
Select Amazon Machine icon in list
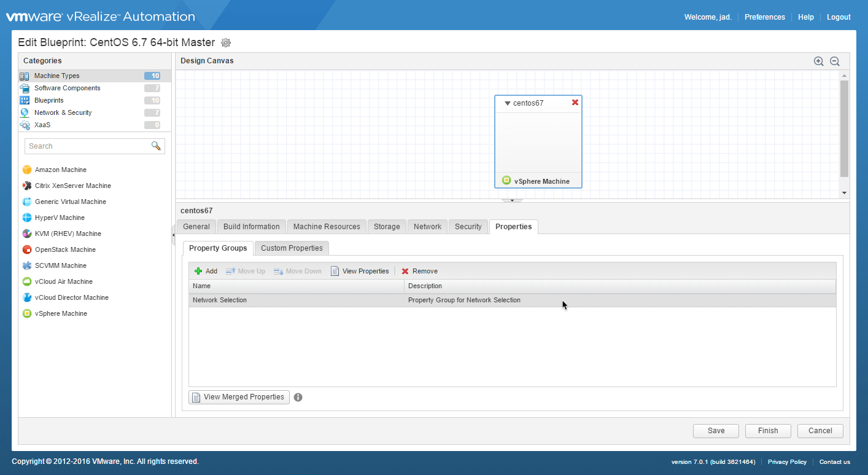[x=27, y=170]
